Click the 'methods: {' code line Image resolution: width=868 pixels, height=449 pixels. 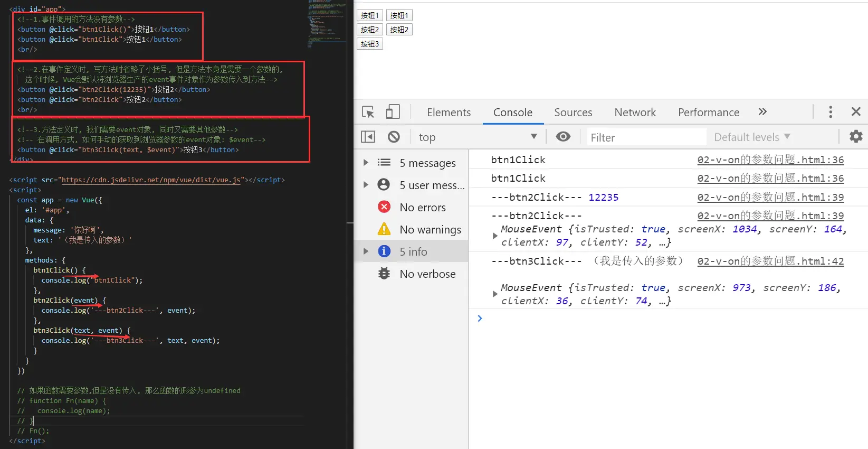pos(45,260)
